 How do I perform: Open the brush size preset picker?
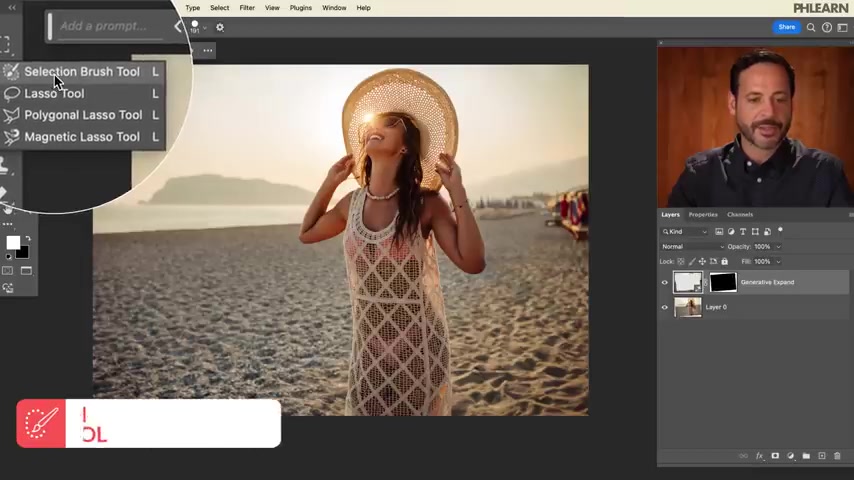pyautogui.click(x=198, y=27)
